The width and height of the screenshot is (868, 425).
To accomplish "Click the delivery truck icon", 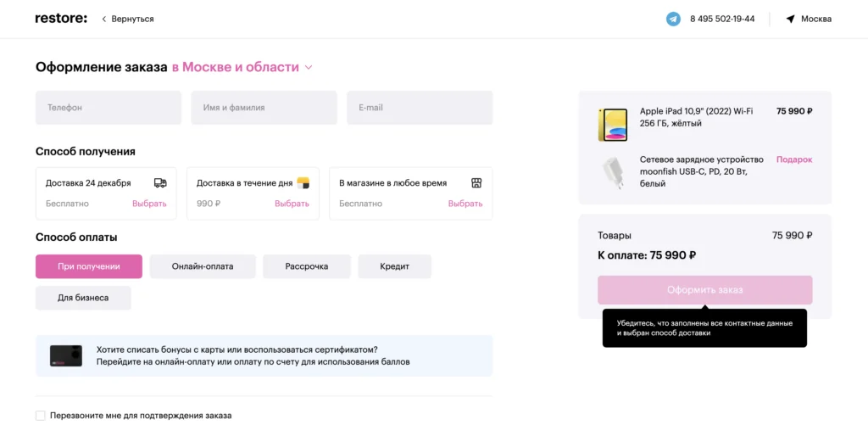I will [x=160, y=183].
